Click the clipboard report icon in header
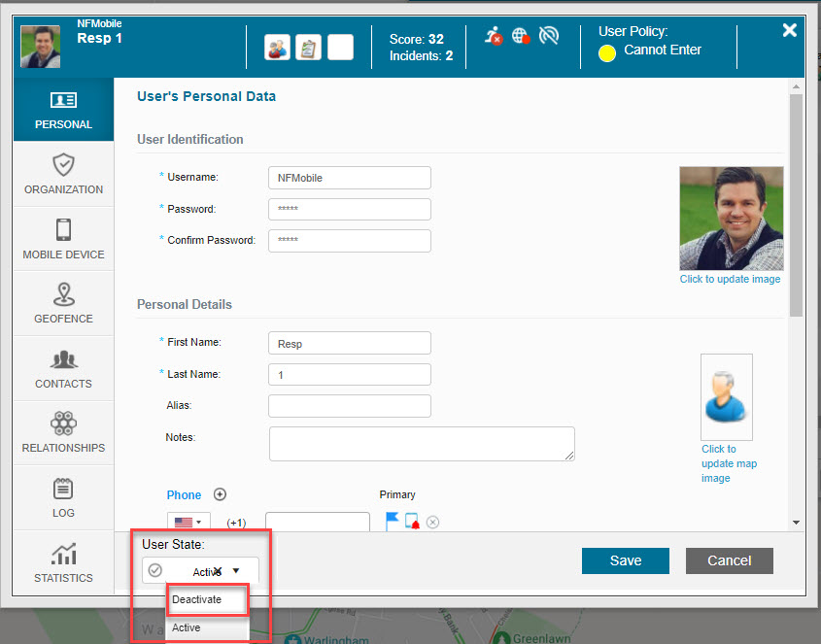 click(x=308, y=47)
